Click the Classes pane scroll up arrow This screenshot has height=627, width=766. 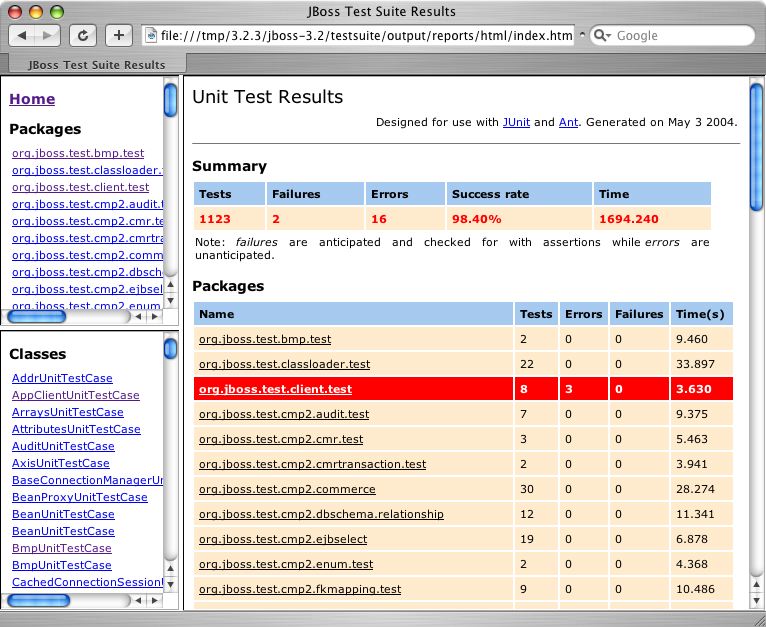pyautogui.click(x=170, y=568)
